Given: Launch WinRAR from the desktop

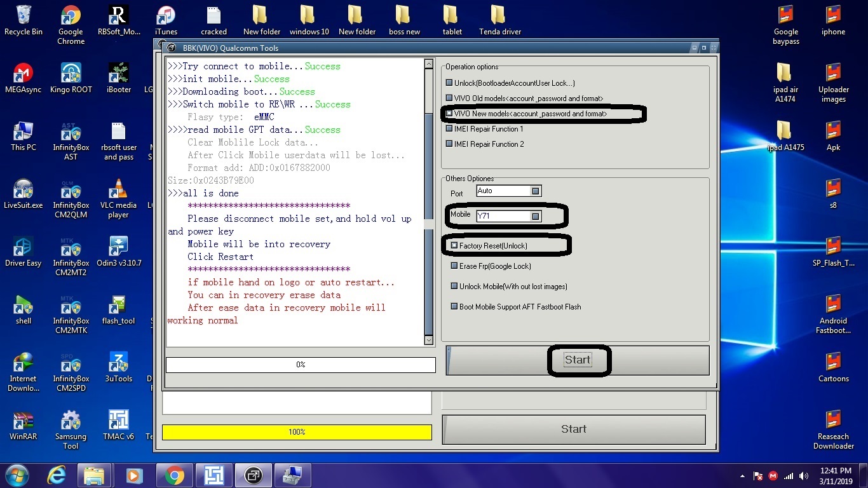Looking at the screenshot, I should tap(24, 425).
